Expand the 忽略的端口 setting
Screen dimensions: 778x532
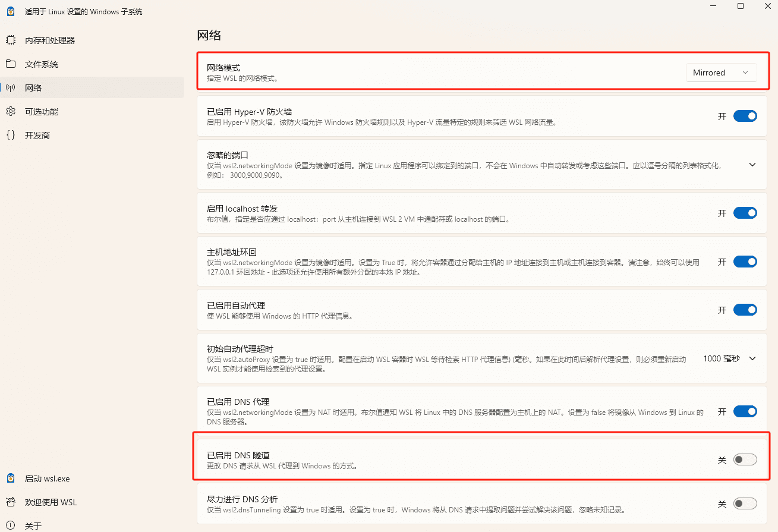[752, 165]
